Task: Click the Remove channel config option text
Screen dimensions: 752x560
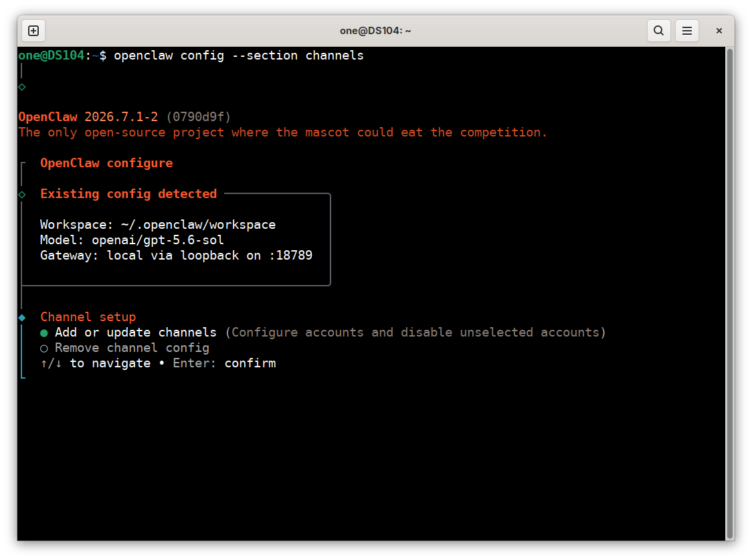Action: pyautogui.click(x=132, y=348)
